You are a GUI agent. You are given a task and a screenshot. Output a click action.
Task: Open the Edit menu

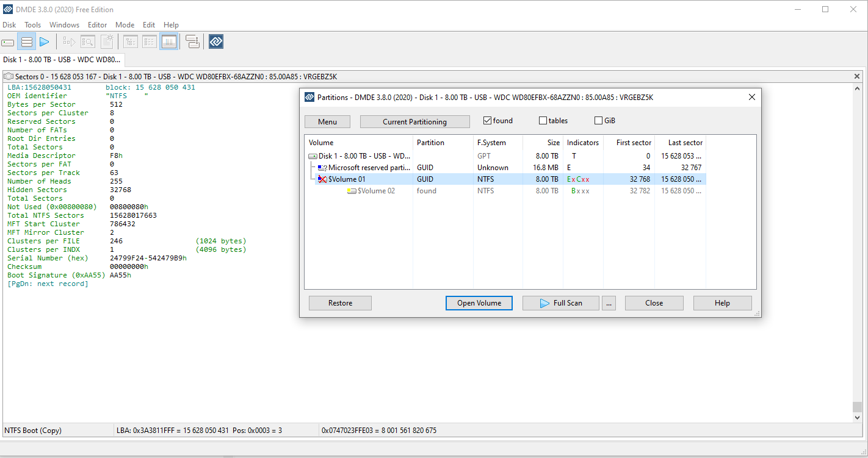point(149,25)
